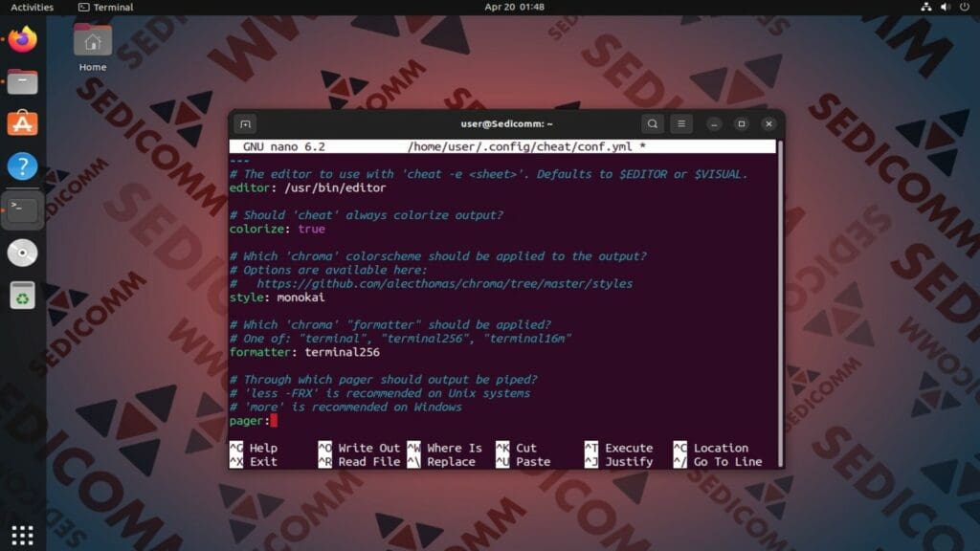
Task: Search in the terminal window
Action: pos(653,123)
